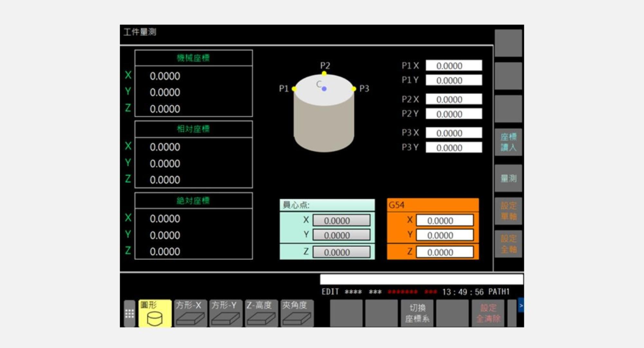Click the 相対座標 header

click(194, 129)
